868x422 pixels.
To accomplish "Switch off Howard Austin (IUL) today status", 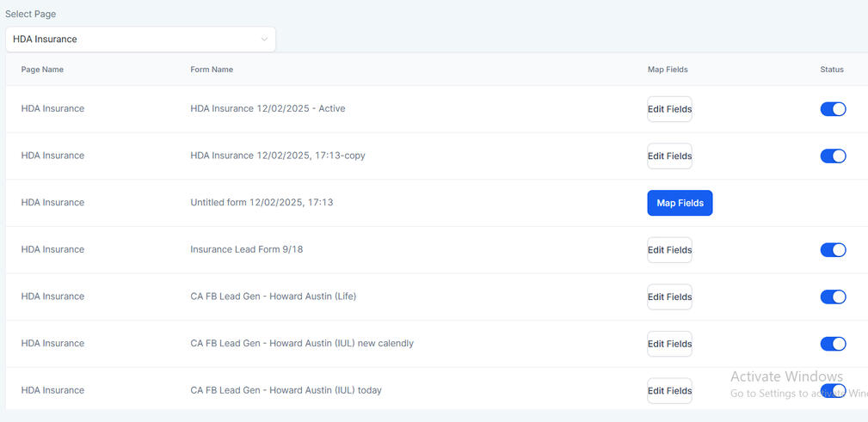I will coord(833,390).
